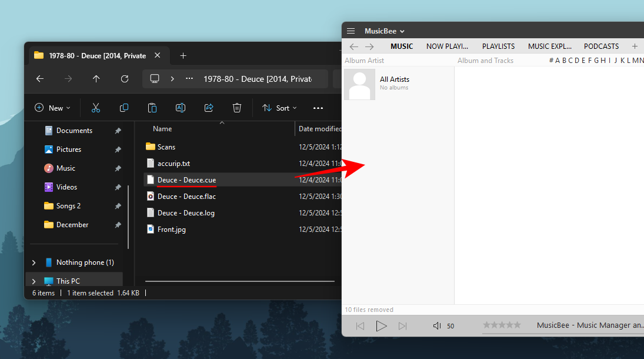
Task: Rename the selected file via the rename icon
Action: pos(181,108)
